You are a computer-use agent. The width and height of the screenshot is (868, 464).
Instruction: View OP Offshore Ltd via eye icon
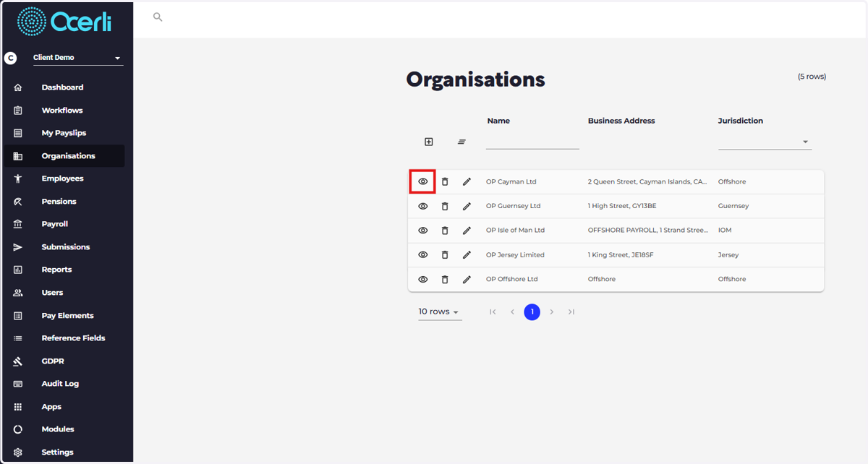click(423, 279)
